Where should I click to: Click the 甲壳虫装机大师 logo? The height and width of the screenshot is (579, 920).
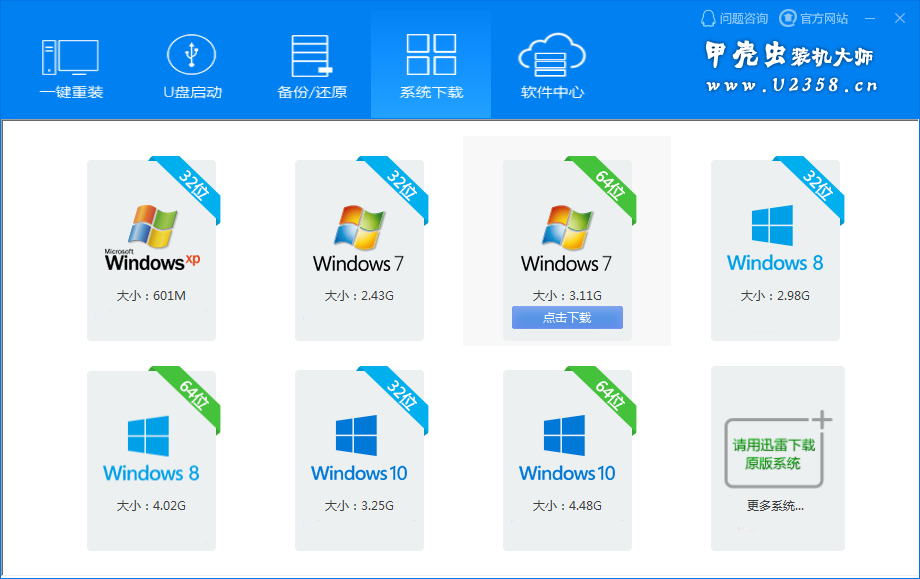(x=789, y=55)
